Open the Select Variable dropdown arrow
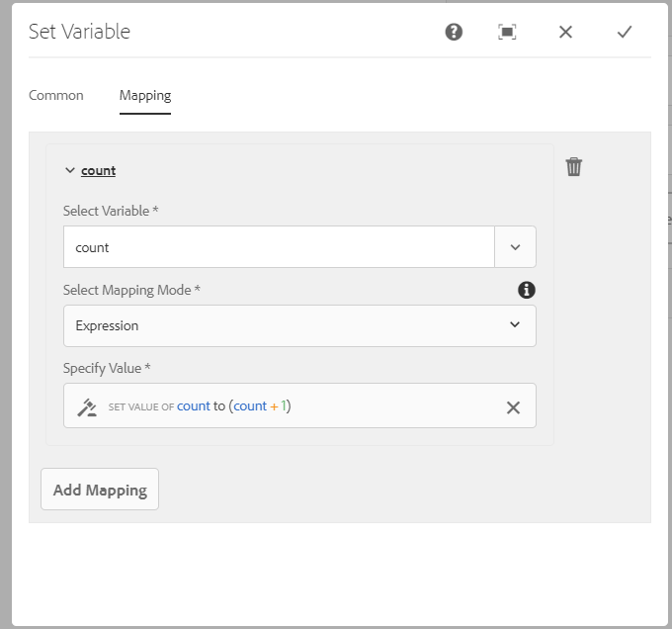Image resolution: width=672 pixels, height=629 pixels. (x=515, y=247)
